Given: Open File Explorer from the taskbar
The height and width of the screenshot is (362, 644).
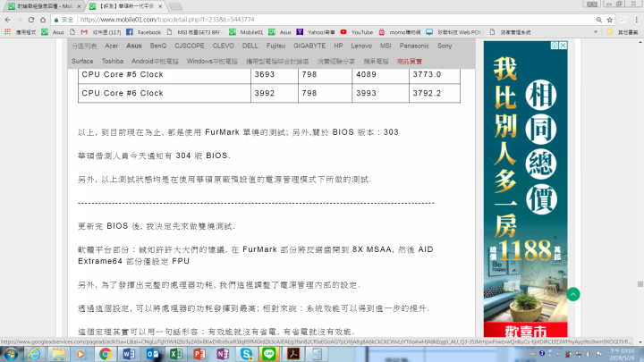Looking at the screenshot, I should click(x=58, y=354).
